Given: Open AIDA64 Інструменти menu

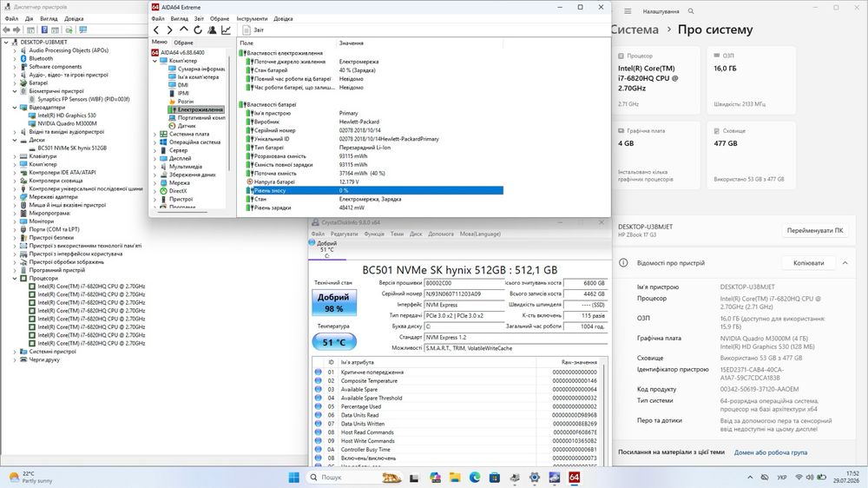Looking at the screenshot, I should tap(252, 18).
